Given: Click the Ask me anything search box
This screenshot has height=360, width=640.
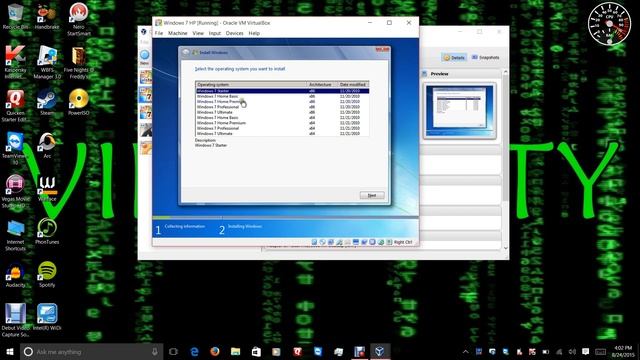Looking at the screenshot, I should pyautogui.click(x=91, y=351).
